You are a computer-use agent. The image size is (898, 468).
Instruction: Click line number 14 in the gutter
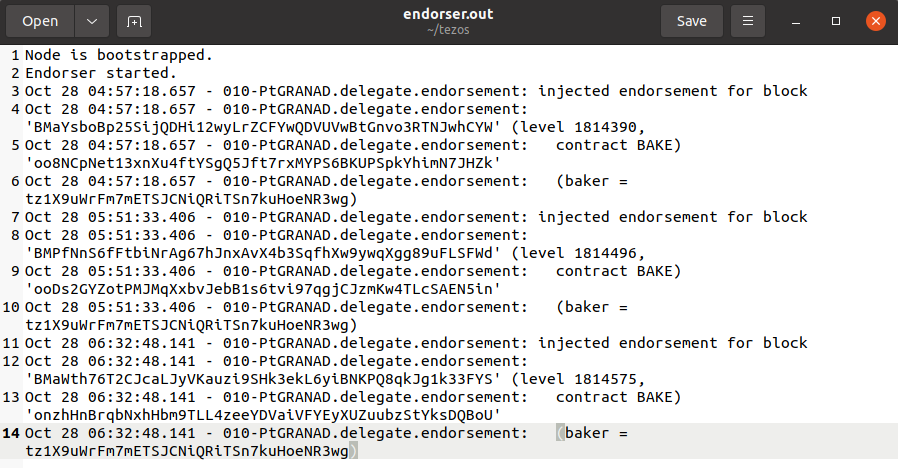[11, 433]
